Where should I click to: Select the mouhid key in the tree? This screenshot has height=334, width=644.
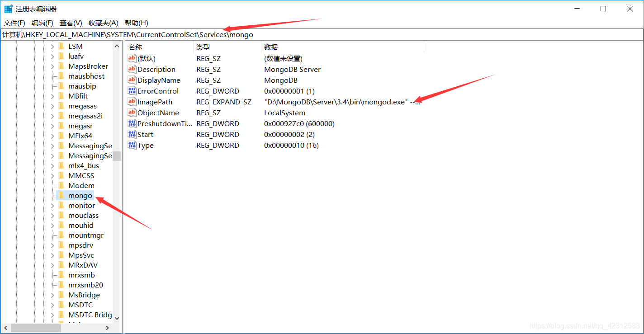tap(81, 225)
